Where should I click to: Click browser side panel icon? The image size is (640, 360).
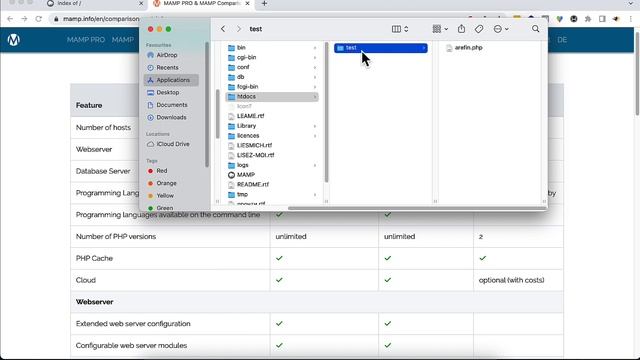(602, 19)
